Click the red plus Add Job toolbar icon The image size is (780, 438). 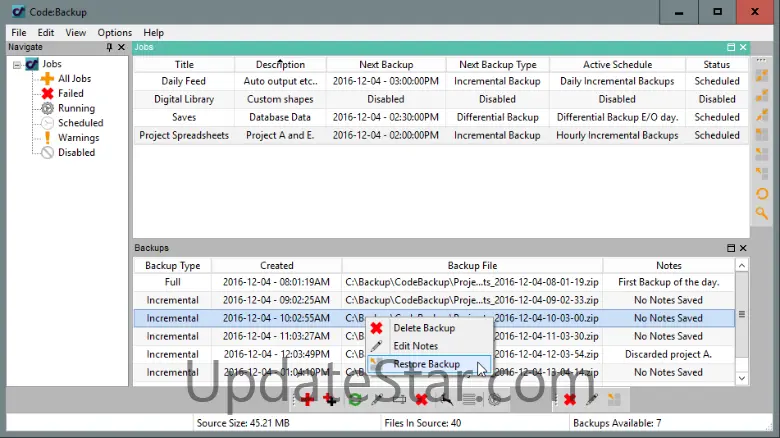(307, 399)
